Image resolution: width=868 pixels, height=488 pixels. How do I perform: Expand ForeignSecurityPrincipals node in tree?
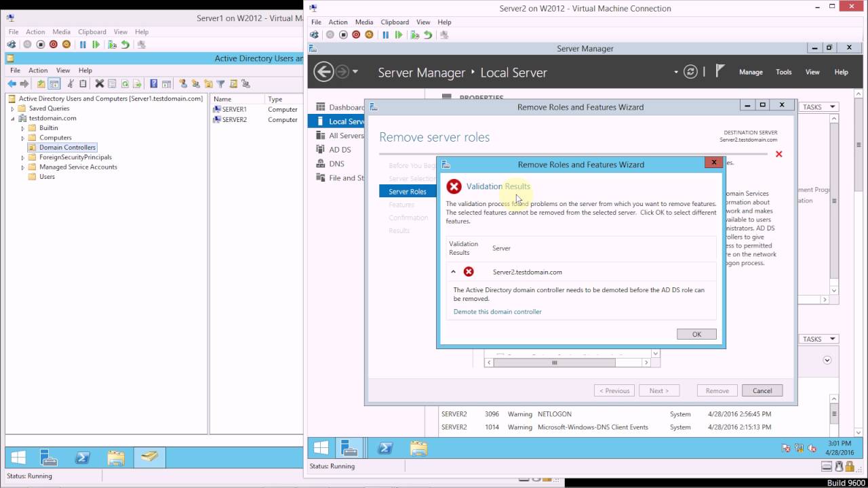tap(22, 157)
